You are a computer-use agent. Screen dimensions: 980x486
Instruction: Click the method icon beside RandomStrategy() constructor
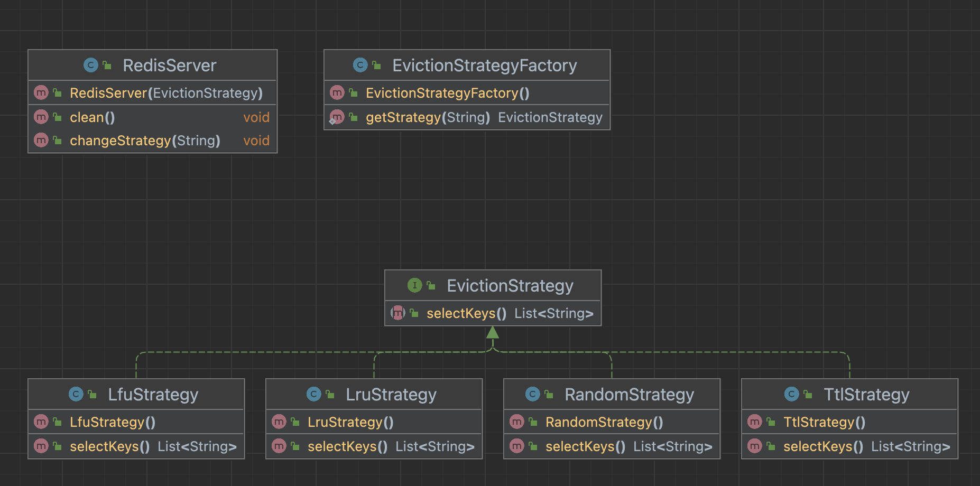[517, 422]
